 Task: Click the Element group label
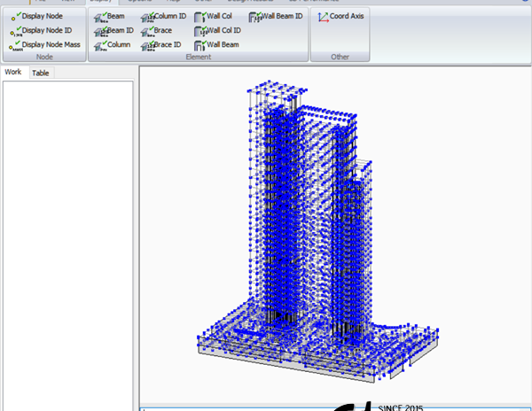pyautogui.click(x=198, y=57)
